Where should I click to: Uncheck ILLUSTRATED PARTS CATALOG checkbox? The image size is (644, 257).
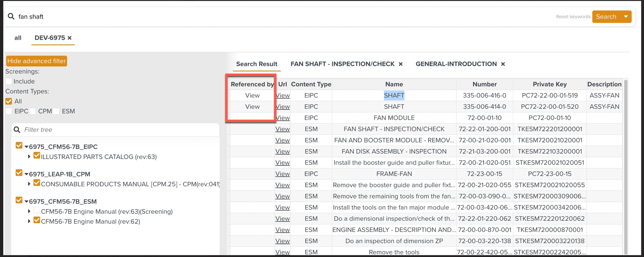click(x=37, y=155)
